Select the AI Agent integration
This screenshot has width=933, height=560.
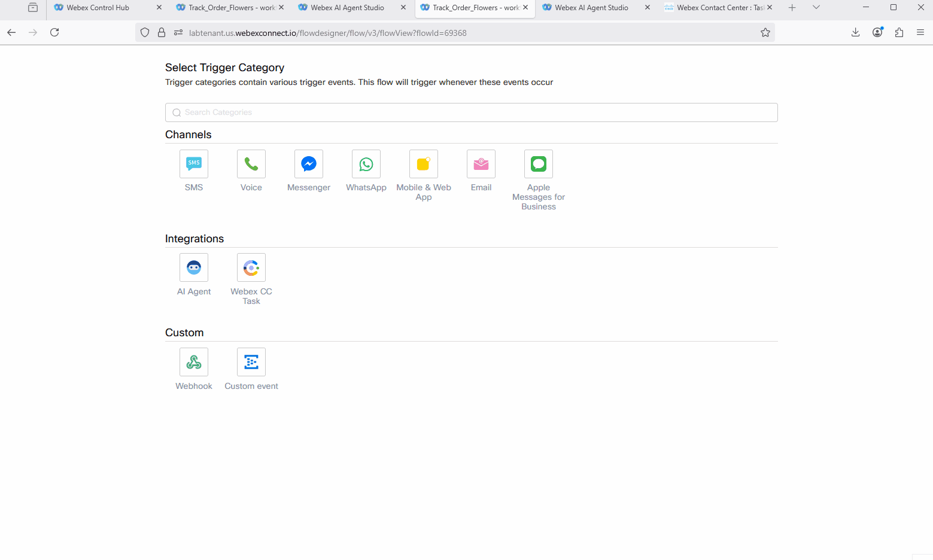(194, 268)
